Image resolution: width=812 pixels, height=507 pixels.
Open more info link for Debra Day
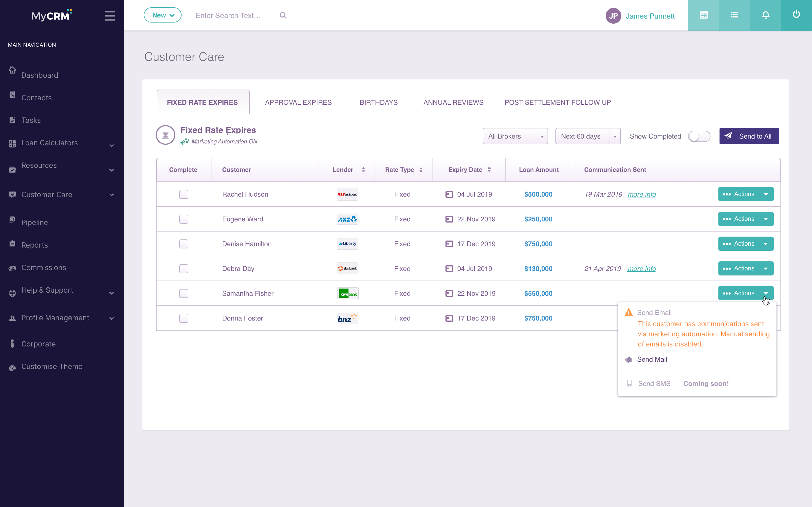pyautogui.click(x=641, y=269)
